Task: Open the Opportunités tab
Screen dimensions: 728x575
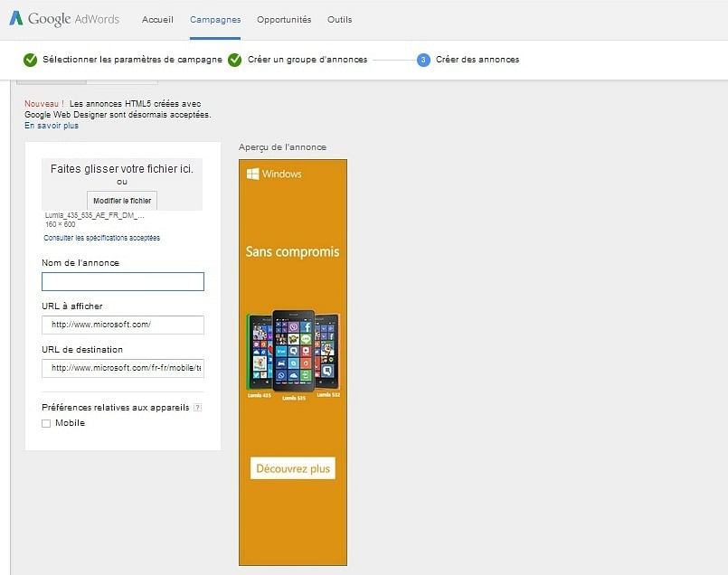Action: pyautogui.click(x=284, y=19)
